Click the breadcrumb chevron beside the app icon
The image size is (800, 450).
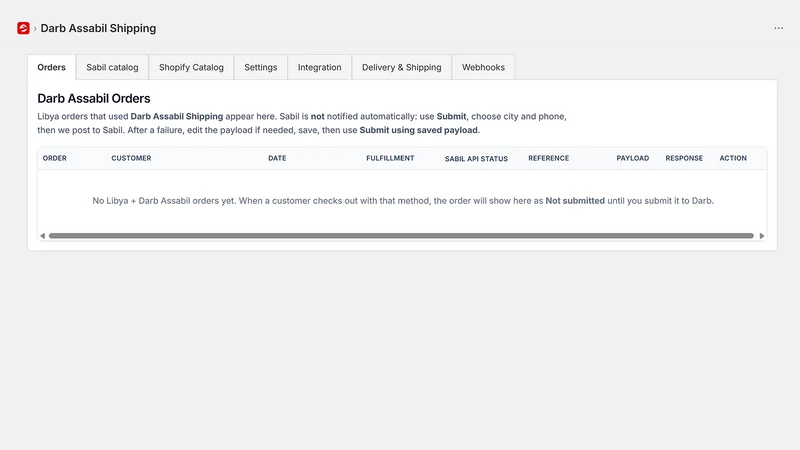35,29
